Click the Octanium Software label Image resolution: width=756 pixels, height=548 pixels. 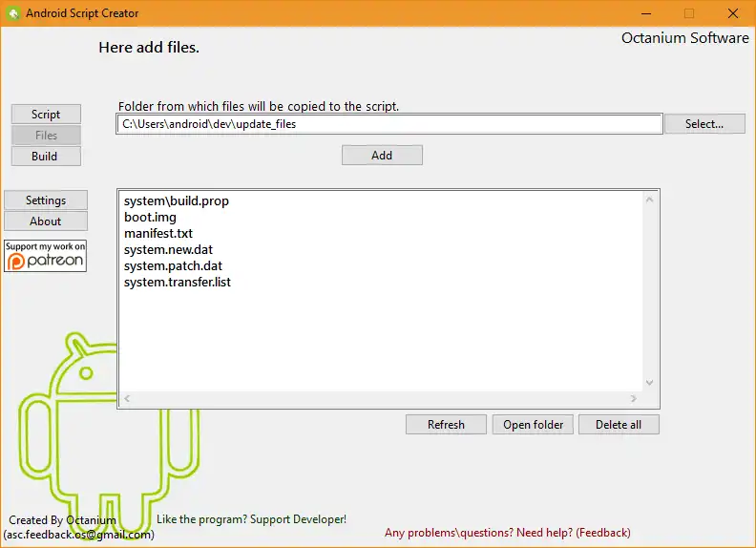pyautogui.click(x=685, y=38)
